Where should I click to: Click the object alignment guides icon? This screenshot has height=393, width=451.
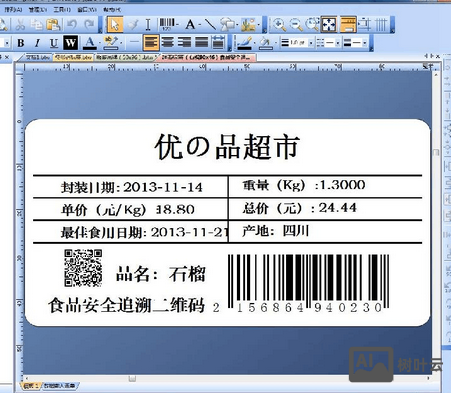click(x=365, y=25)
